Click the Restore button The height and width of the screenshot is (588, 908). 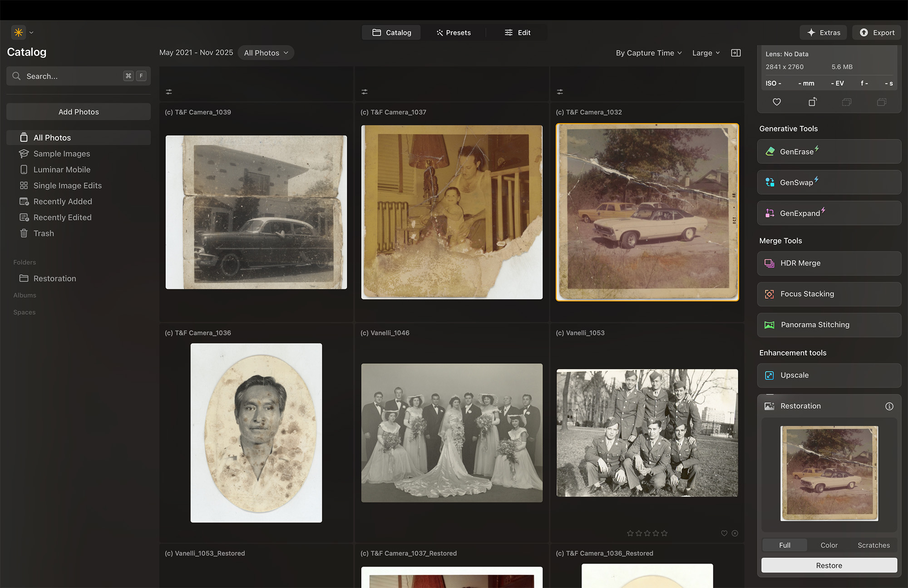[829, 566]
